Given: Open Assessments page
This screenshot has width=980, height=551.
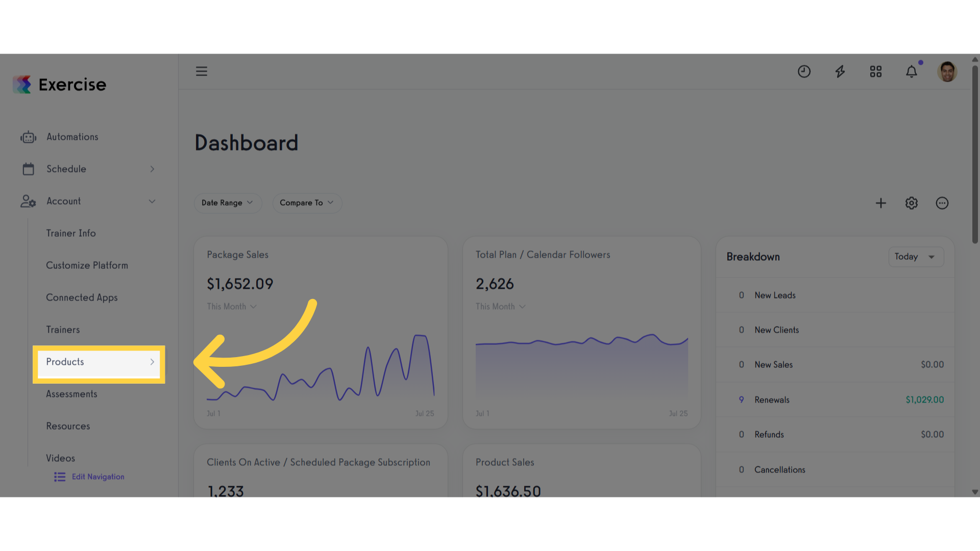Looking at the screenshot, I should pos(72,394).
